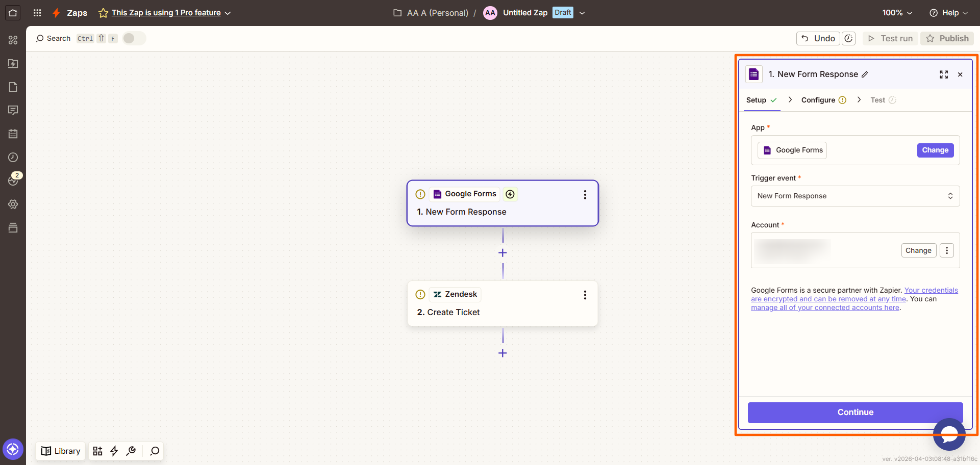980x465 pixels.
Task: Open the folder with bolt icon in sidebar
Action: click(x=13, y=63)
